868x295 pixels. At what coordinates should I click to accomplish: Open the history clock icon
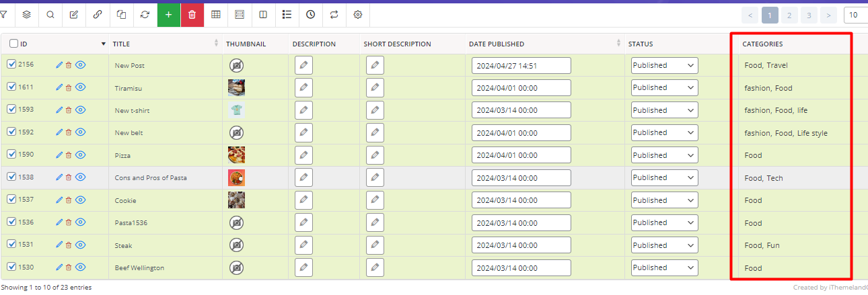(310, 14)
